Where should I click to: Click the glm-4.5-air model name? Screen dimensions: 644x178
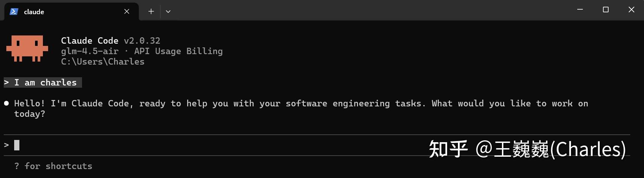90,51
